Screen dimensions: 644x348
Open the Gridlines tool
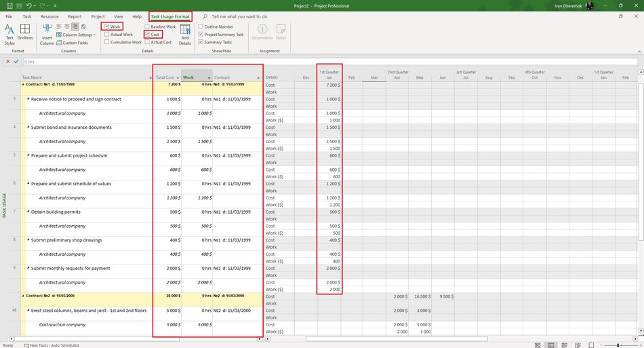[x=24, y=33]
